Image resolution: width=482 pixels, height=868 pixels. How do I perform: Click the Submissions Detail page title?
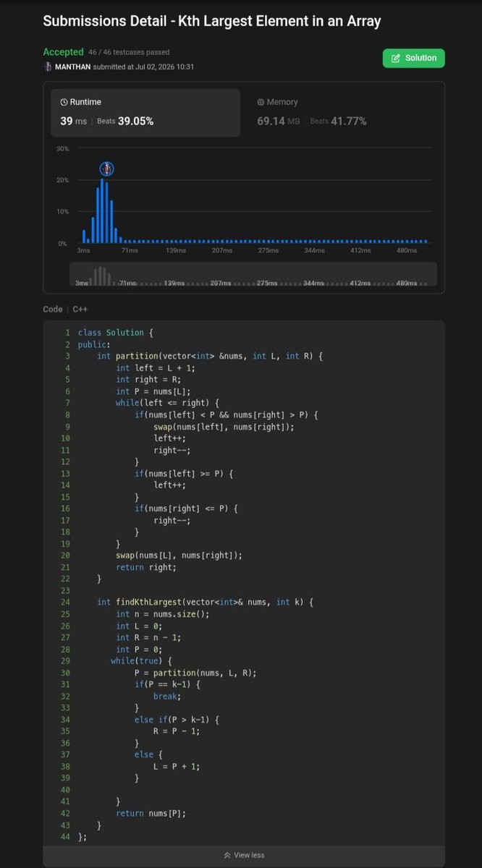(212, 22)
